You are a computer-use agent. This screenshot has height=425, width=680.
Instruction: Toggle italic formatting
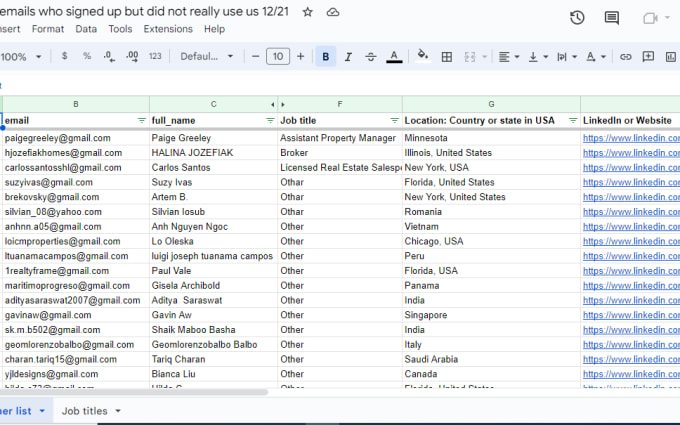click(348, 57)
